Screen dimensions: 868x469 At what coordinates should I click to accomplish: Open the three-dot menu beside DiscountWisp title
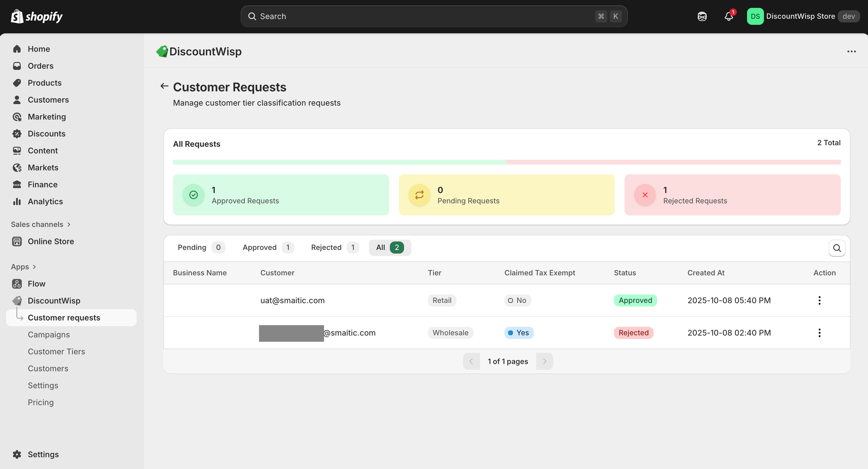851,51
